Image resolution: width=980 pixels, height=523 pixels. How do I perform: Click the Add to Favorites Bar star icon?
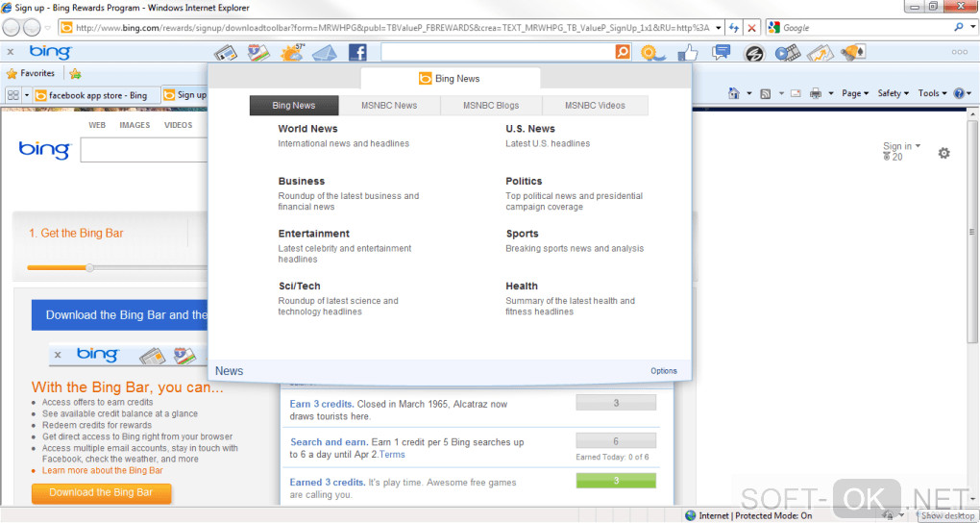pyautogui.click(x=75, y=74)
